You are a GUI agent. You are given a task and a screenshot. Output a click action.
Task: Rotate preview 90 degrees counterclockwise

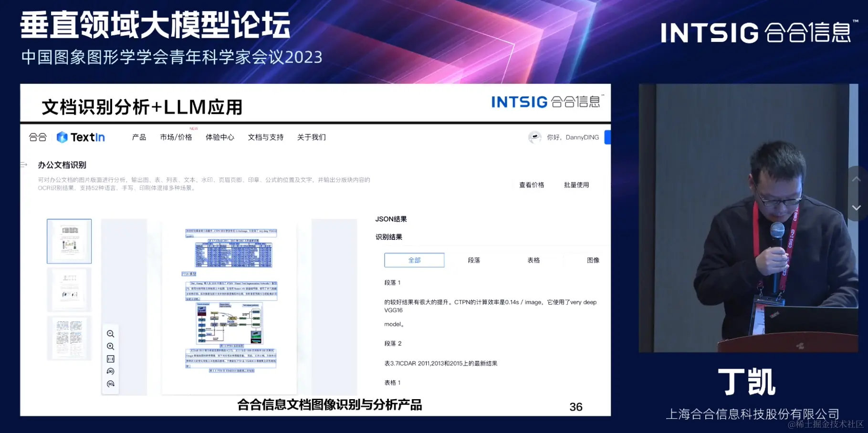(110, 371)
